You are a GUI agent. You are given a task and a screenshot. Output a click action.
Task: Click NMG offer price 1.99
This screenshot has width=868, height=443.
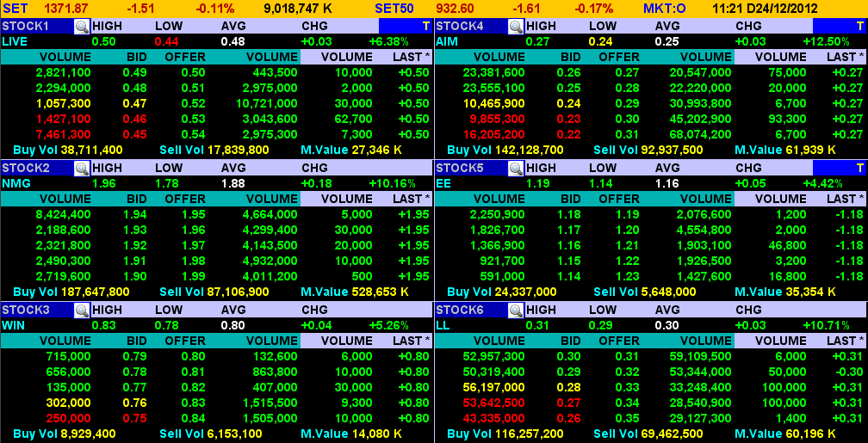[193, 276]
